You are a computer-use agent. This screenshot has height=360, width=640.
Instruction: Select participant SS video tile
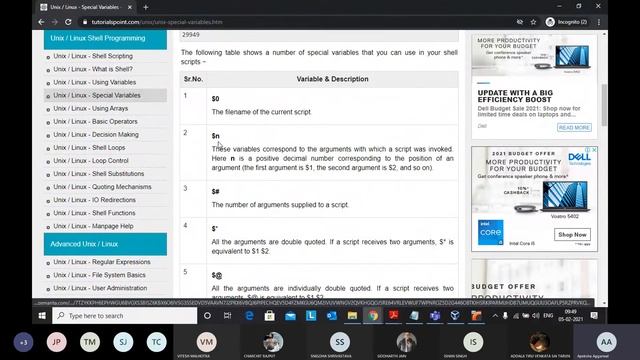pyautogui.click(x=340, y=342)
